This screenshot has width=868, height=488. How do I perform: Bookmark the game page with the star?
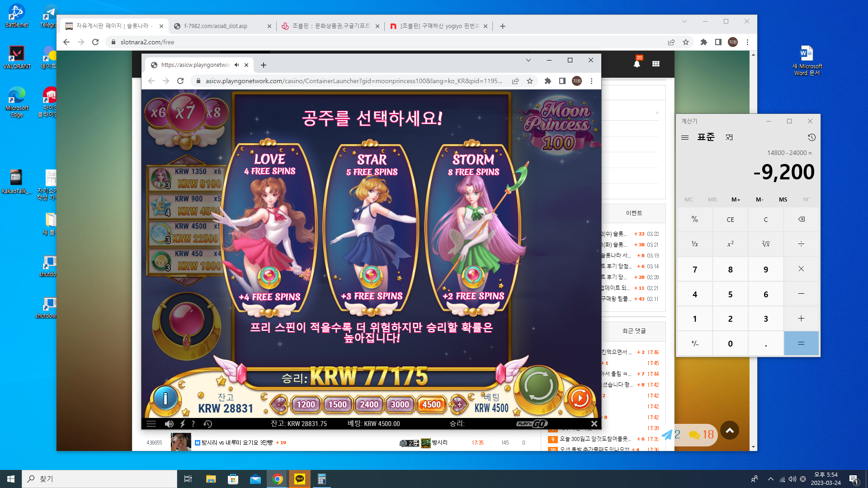530,81
